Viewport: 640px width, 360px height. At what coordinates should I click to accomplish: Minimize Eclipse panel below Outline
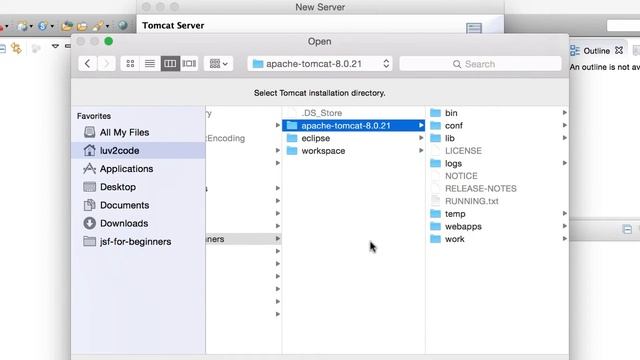pos(627,229)
